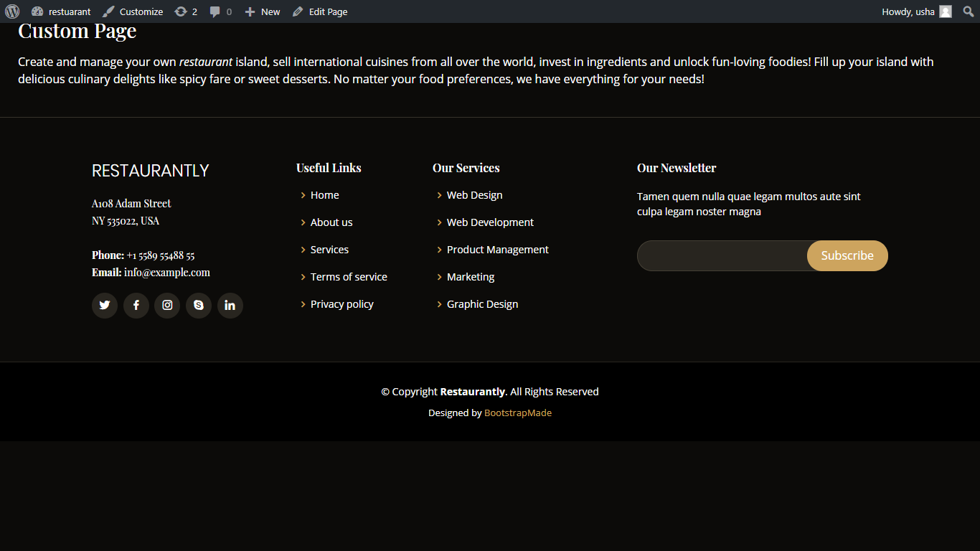Open the Howdy, usha account menu
Viewport: 980px width, 551px height.
(917, 11)
